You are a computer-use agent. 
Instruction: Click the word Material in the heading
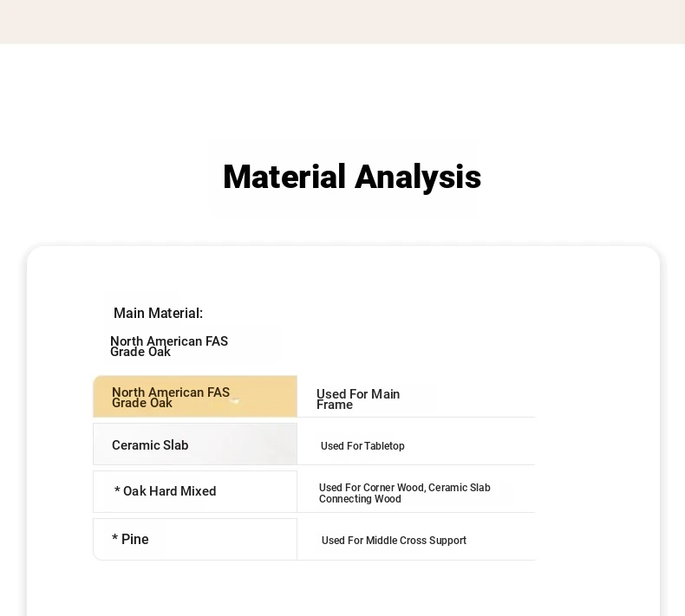tap(284, 177)
